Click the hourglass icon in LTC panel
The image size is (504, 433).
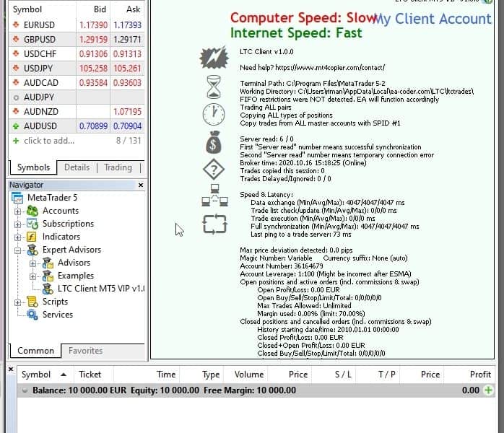pyautogui.click(x=214, y=87)
